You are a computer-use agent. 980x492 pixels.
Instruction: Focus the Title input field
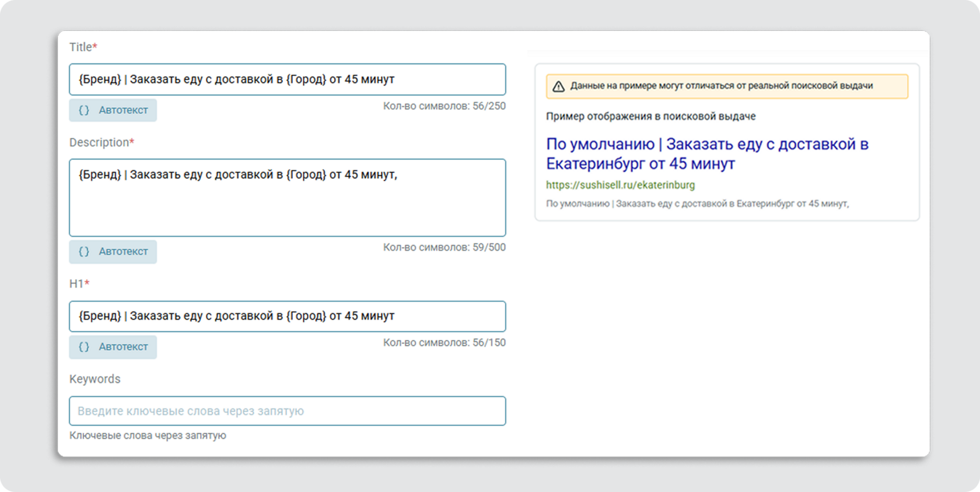click(287, 79)
